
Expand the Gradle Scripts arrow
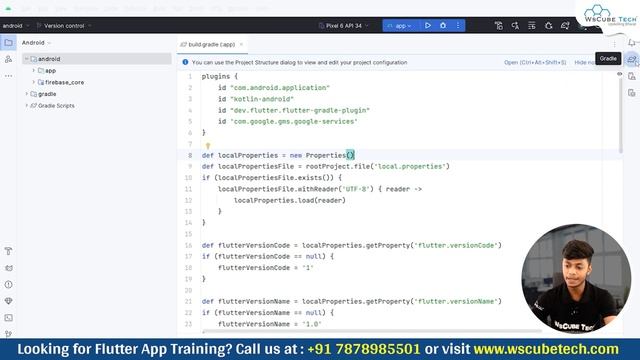[27, 105]
